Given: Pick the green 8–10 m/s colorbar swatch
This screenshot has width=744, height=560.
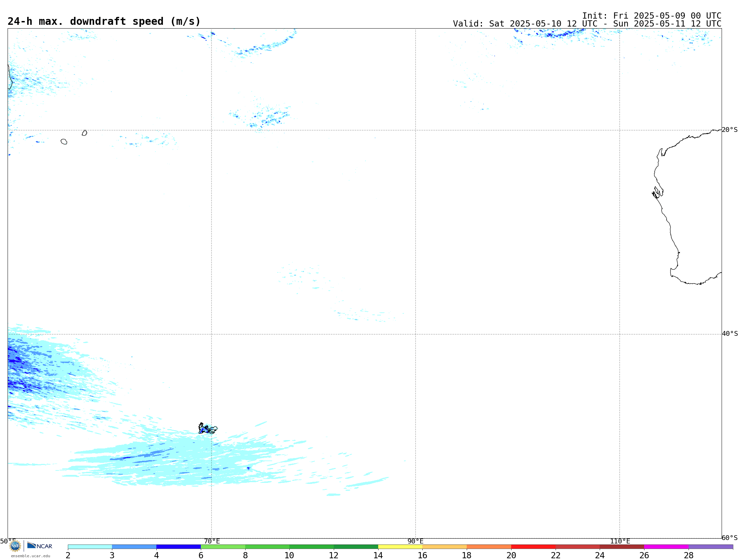Looking at the screenshot, I should pos(267,547).
